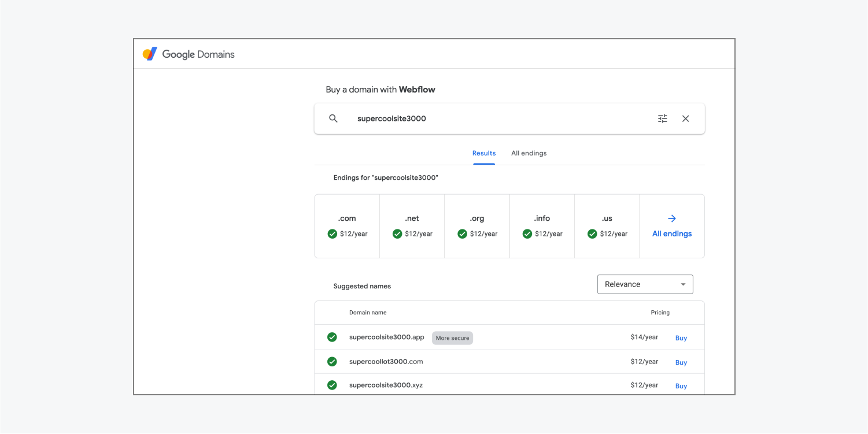Click the supercoolsite3000.app domain name

[x=387, y=337]
